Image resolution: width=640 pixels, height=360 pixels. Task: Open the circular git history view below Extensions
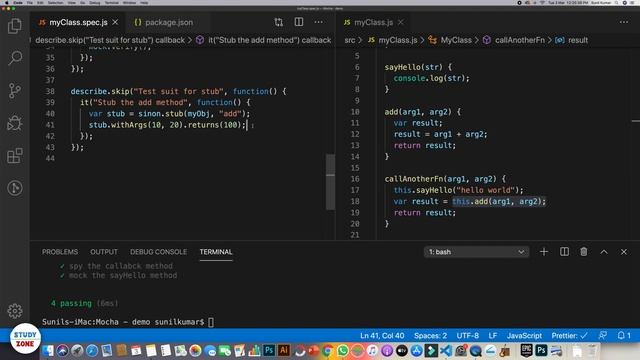click(15, 188)
